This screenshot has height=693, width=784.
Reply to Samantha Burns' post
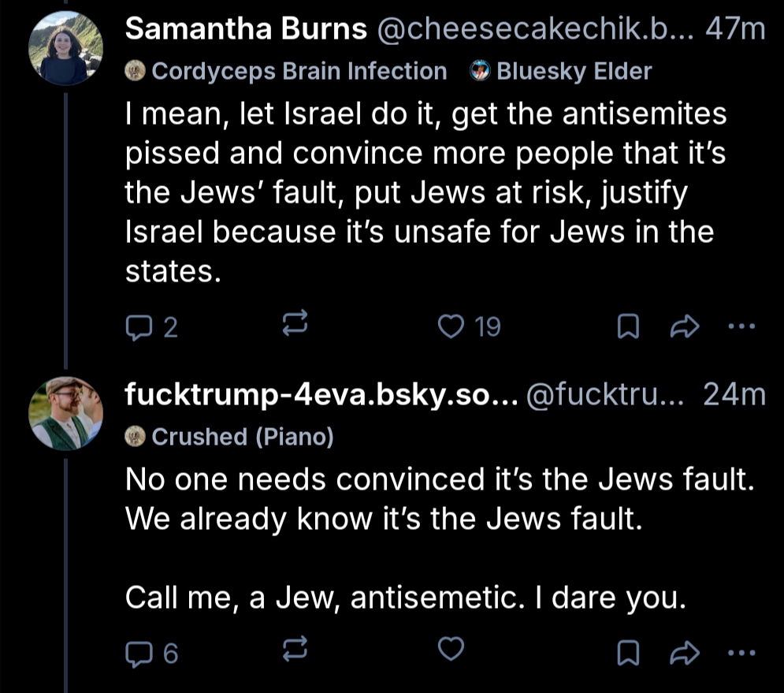tap(139, 326)
